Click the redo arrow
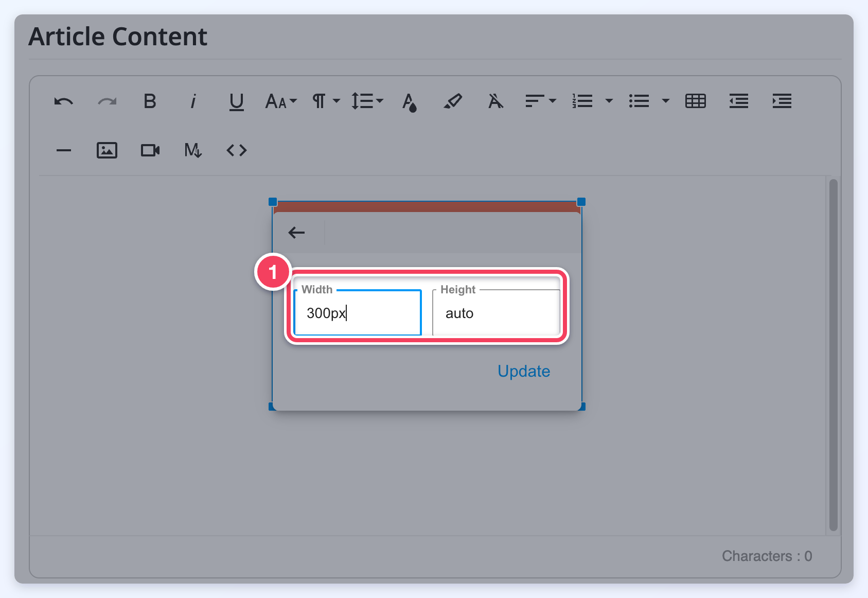The height and width of the screenshot is (598, 868). click(x=107, y=101)
